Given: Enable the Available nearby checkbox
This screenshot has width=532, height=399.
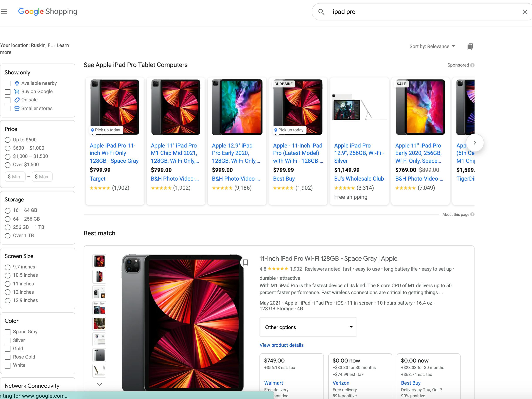Looking at the screenshot, I should [x=8, y=83].
